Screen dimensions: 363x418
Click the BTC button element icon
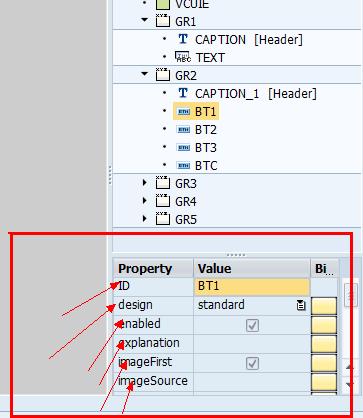(183, 165)
